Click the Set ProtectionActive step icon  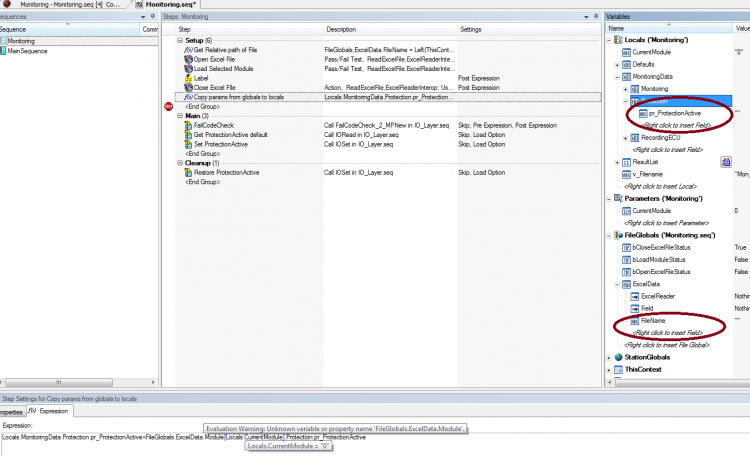(x=188, y=144)
